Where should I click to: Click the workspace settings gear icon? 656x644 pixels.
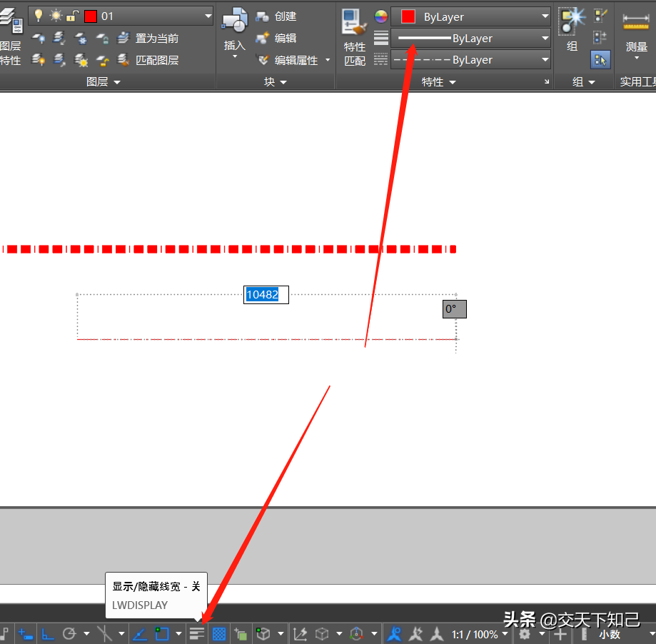(x=525, y=633)
